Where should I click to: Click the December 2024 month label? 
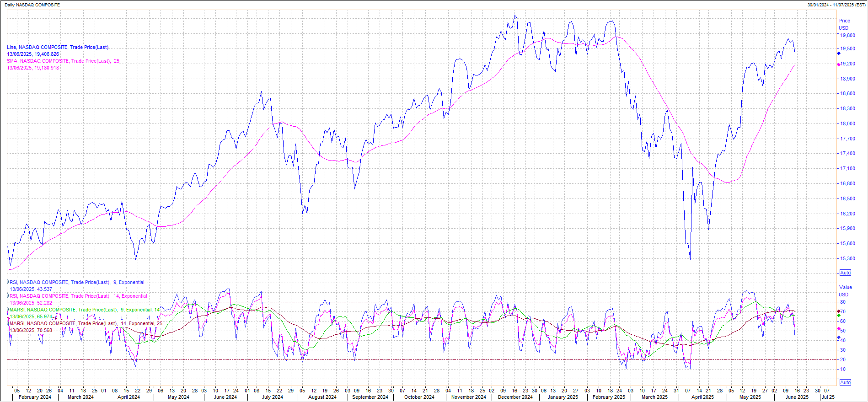[515, 397]
